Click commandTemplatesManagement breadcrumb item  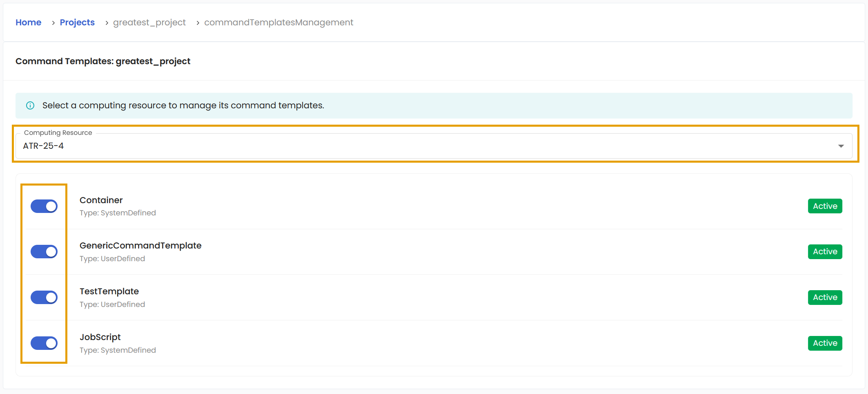click(x=279, y=22)
